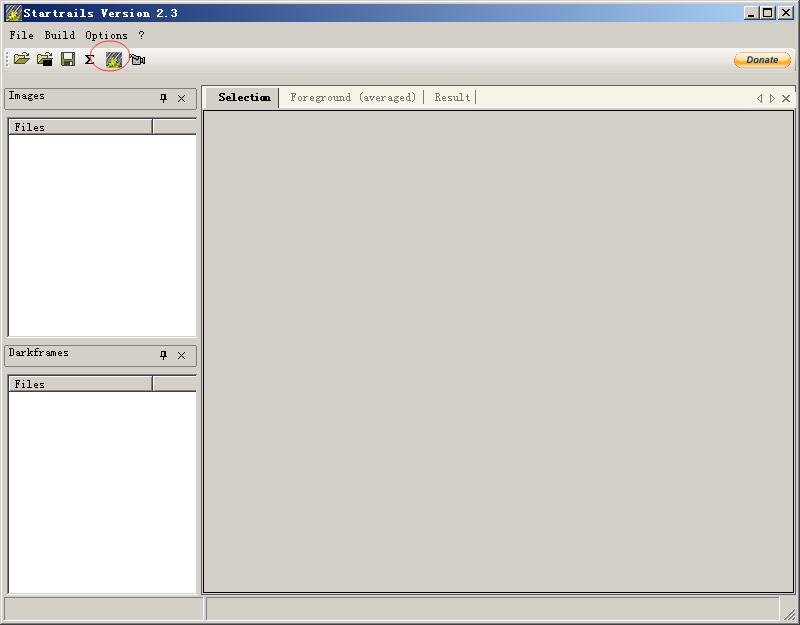Average images with the sigma icon
This screenshot has height=625, width=800.
90,59
